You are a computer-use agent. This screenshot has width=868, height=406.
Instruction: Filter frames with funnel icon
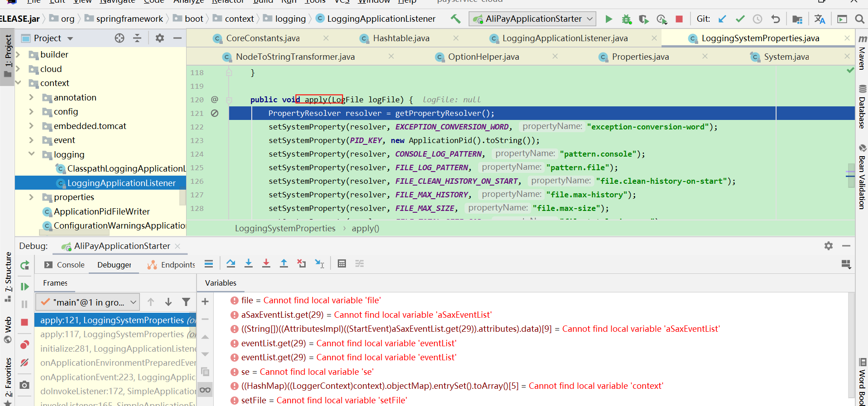pyautogui.click(x=186, y=302)
